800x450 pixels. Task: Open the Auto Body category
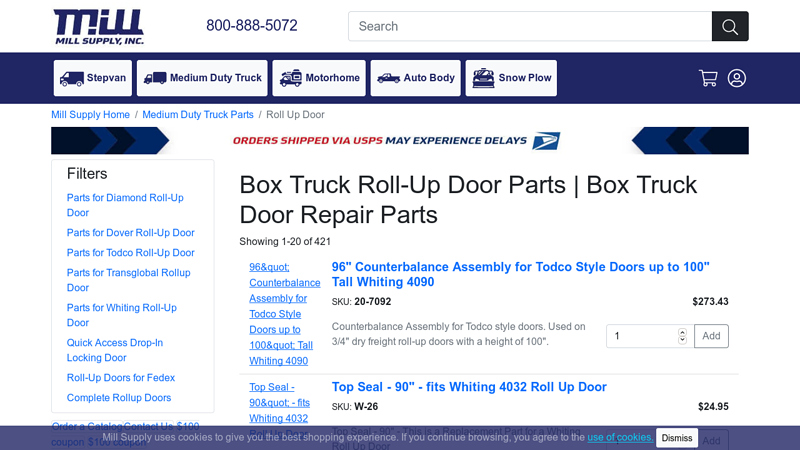[x=415, y=78]
